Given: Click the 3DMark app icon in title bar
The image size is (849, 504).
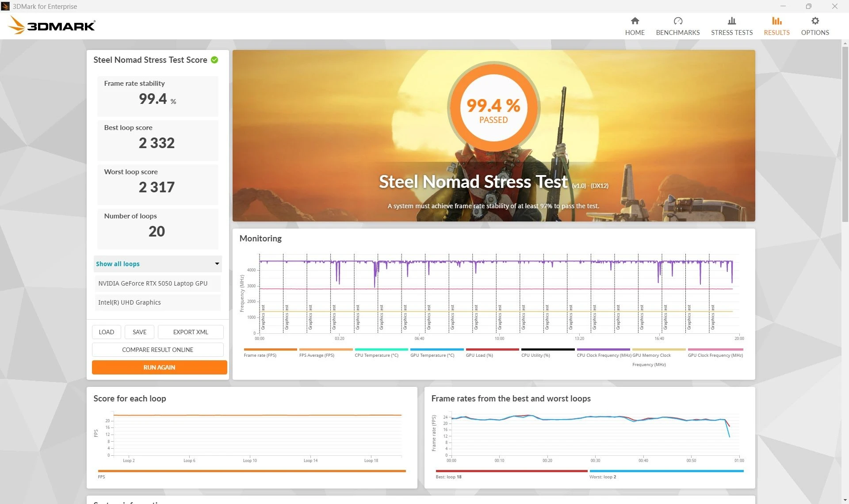Looking at the screenshot, I should coord(5,6).
